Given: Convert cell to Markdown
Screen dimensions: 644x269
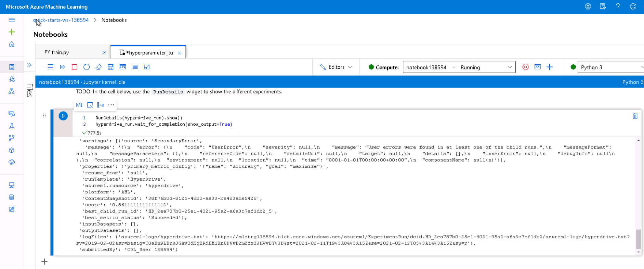Looking at the screenshot, I should (x=79, y=105).
